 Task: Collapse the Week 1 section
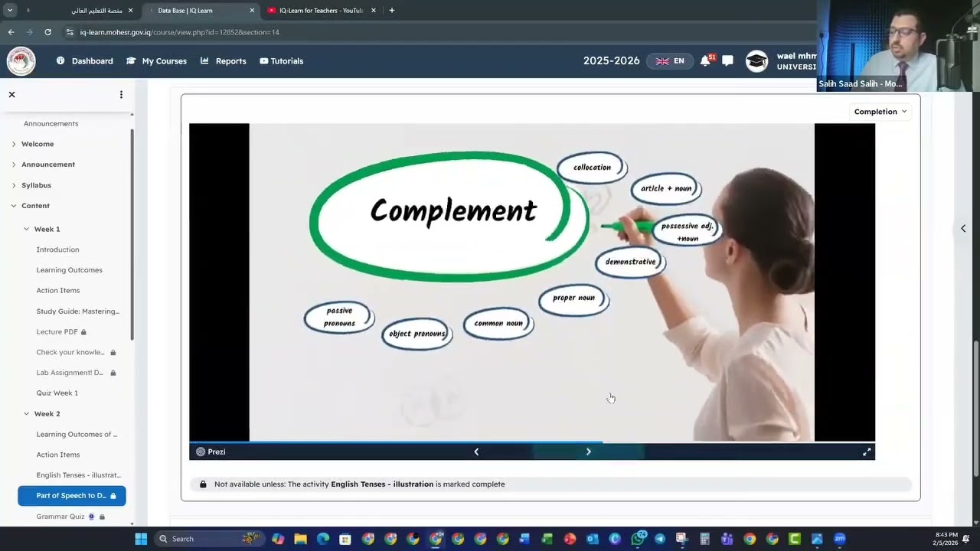[x=26, y=229]
